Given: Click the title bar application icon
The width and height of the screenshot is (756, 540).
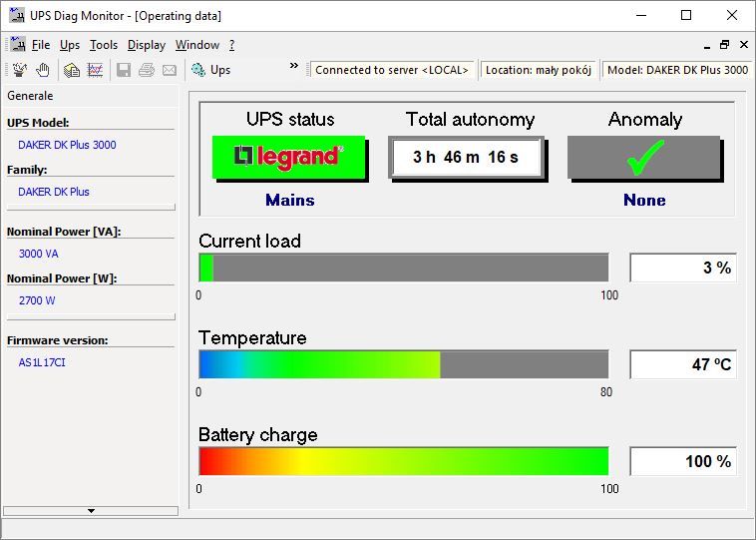Looking at the screenshot, I should click(17, 15).
